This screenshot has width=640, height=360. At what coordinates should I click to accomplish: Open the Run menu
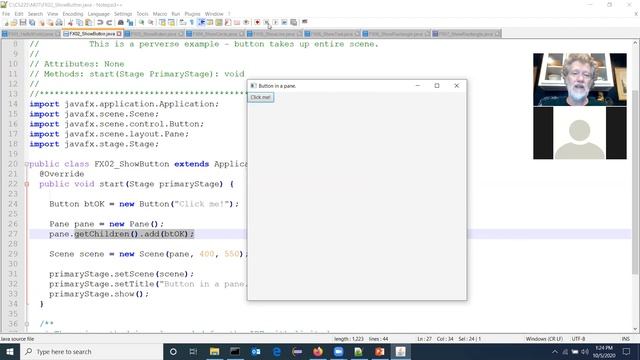[x=176, y=14]
